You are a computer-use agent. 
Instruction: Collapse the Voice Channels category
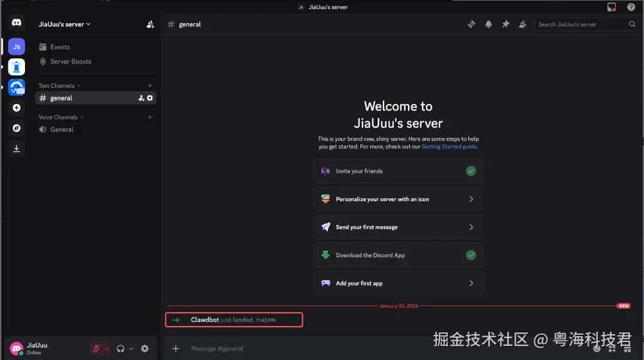tap(61, 117)
